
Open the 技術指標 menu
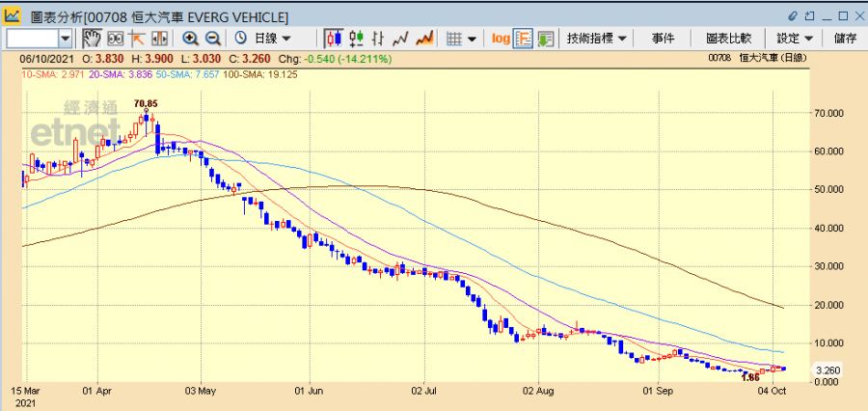(597, 38)
